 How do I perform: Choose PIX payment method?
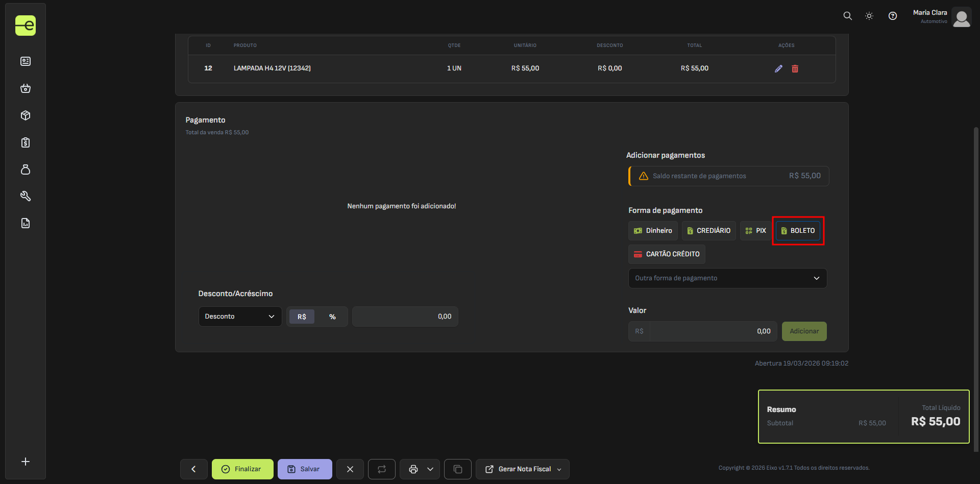tap(755, 231)
